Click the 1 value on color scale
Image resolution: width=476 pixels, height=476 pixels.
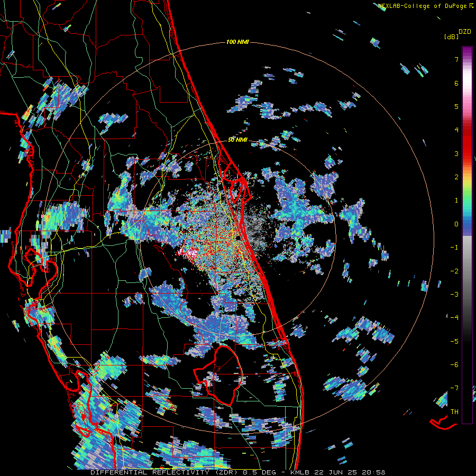(x=456, y=200)
